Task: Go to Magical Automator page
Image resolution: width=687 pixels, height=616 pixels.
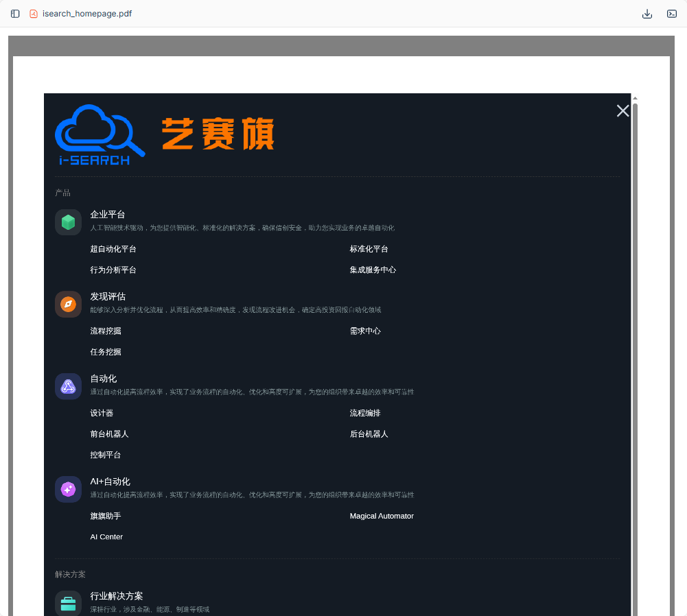Action: [382, 516]
